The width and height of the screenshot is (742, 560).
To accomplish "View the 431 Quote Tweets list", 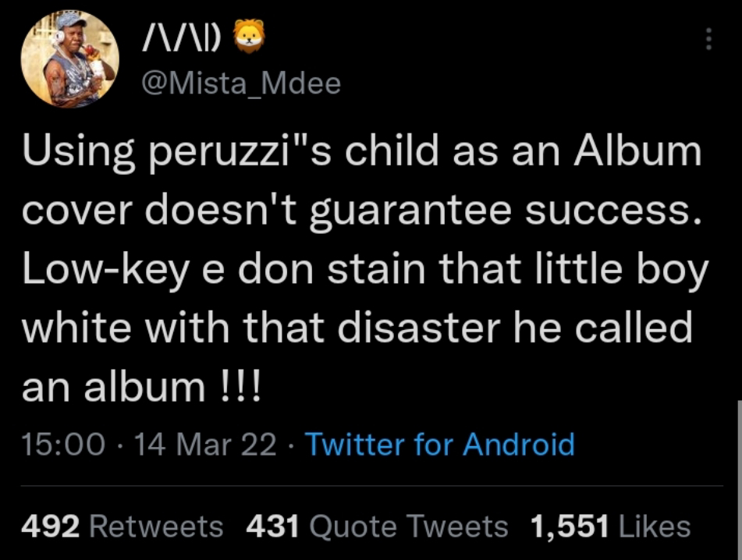I will [x=377, y=526].
